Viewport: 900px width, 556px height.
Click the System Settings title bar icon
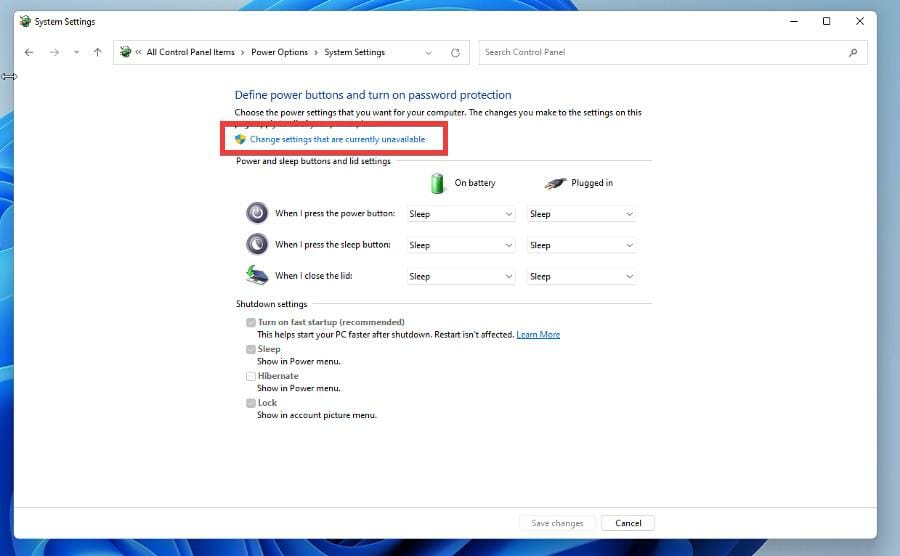pyautogui.click(x=25, y=21)
